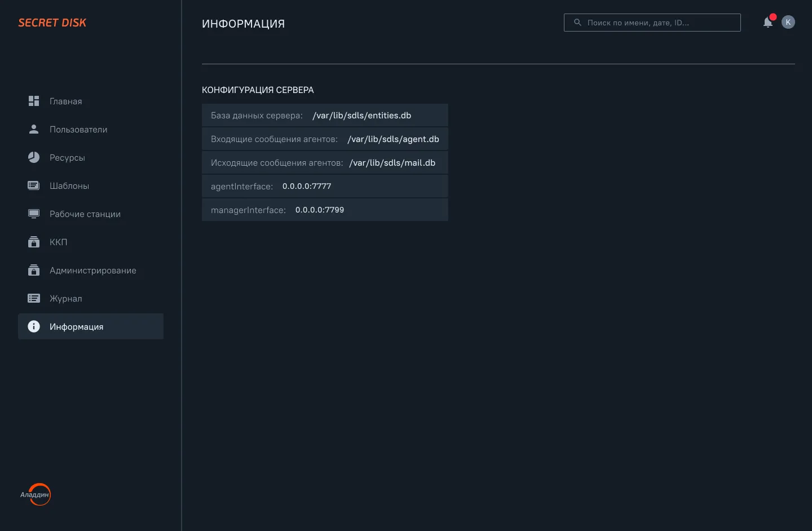
Task: Click the path /var/lib/sdls/agent.db
Action: click(393, 139)
